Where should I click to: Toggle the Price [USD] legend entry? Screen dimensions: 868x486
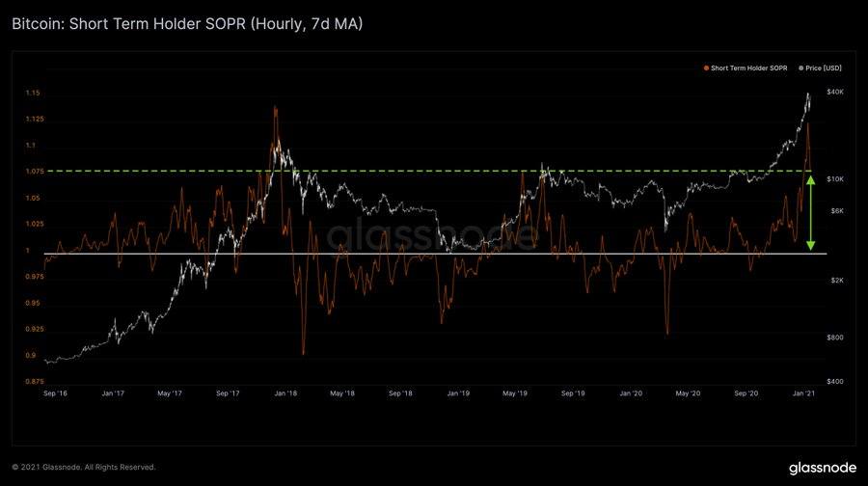[x=820, y=68]
